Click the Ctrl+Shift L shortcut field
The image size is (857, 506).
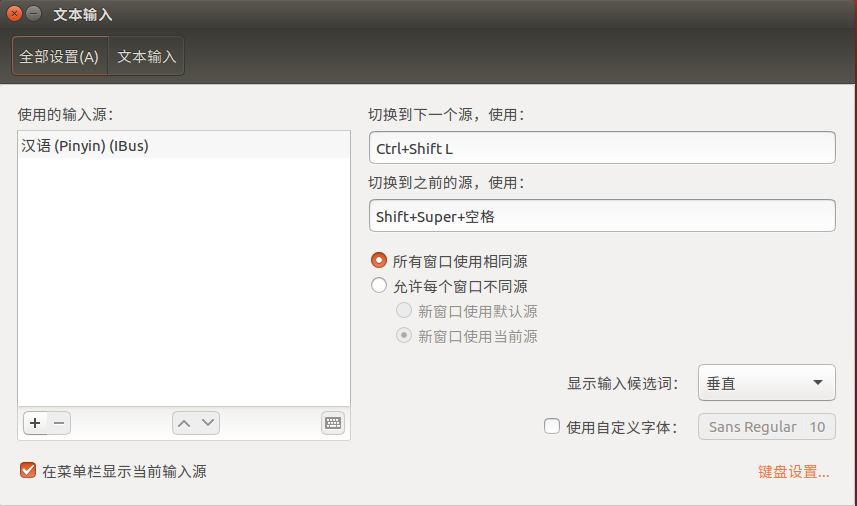[602, 148]
